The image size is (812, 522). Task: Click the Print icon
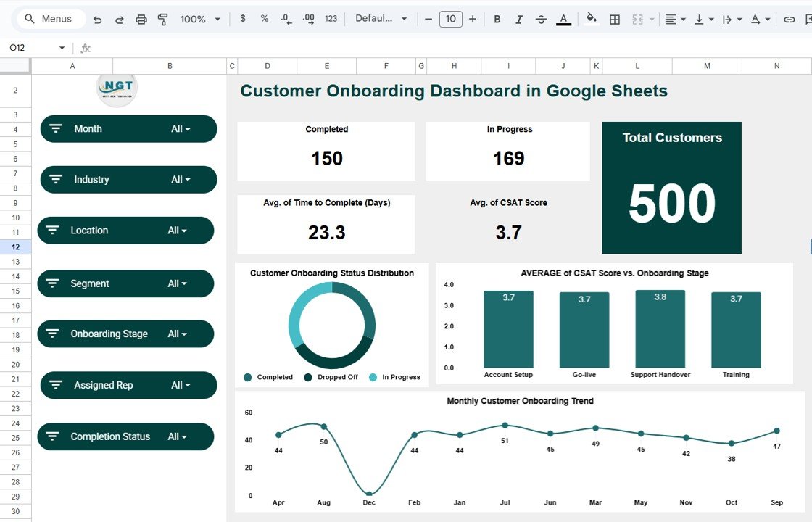pyautogui.click(x=141, y=19)
